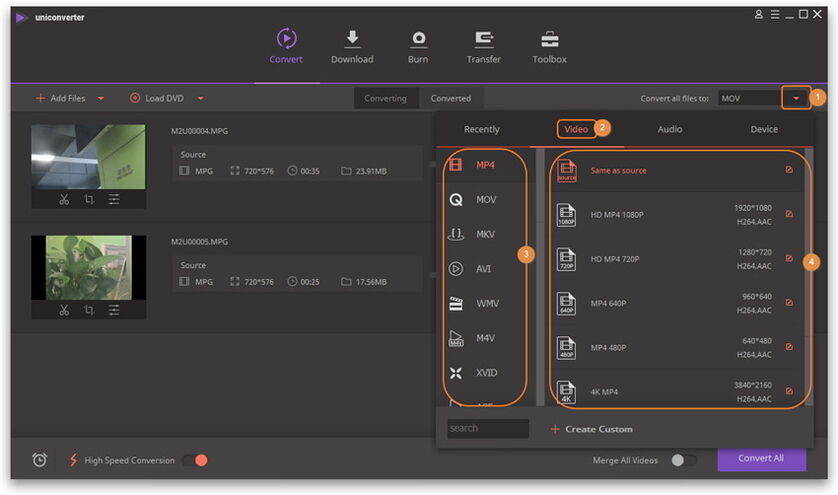The width and height of the screenshot is (838, 495).
Task: Edit the HD MP4 1080P preset
Action: click(789, 214)
